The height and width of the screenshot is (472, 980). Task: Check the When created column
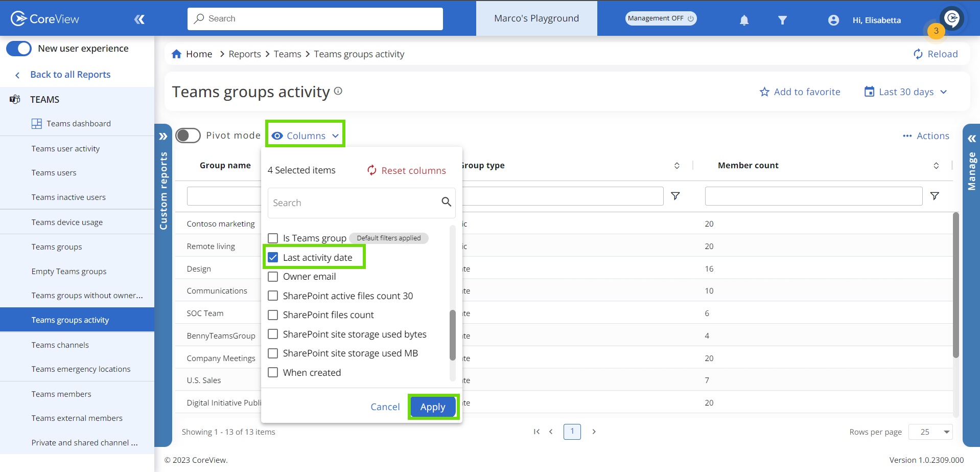pos(273,372)
